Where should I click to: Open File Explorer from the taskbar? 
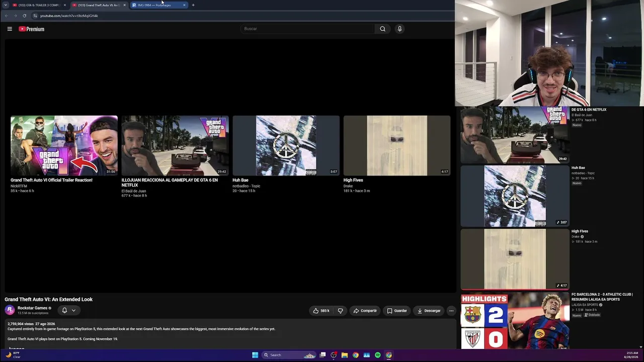[x=345, y=355]
